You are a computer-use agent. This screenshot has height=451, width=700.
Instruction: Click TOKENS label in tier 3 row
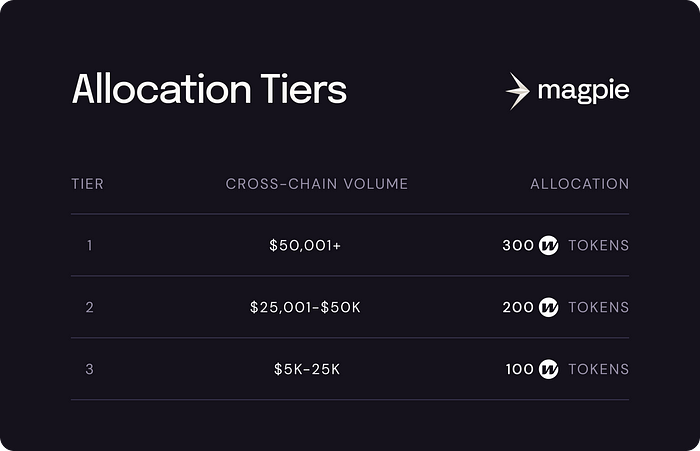[x=599, y=369]
